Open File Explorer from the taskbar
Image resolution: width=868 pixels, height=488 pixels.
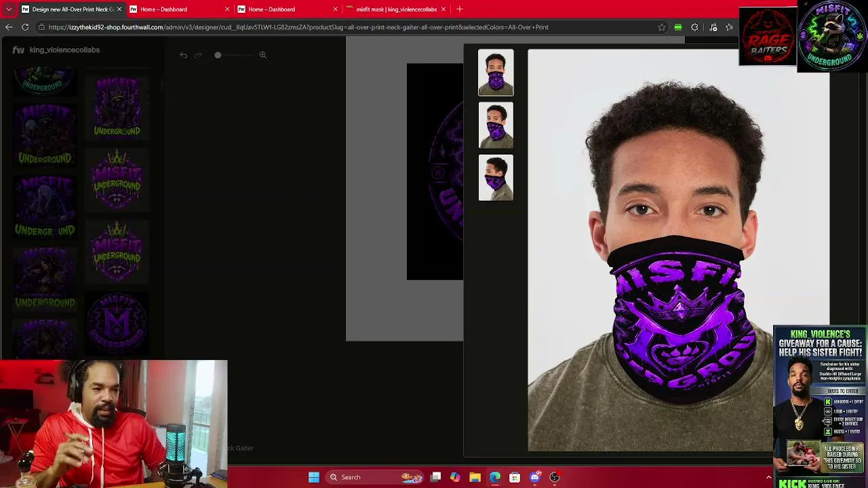(475, 477)
